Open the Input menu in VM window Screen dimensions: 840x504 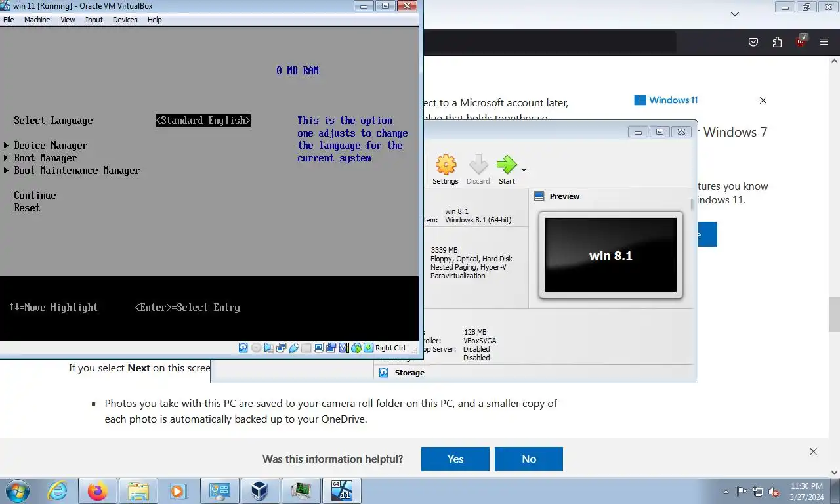pos(94,20)
